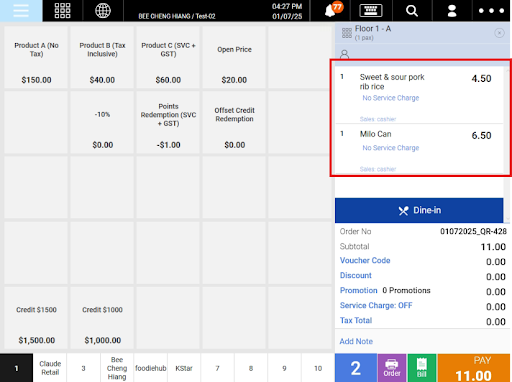The image size is (512, 382).
Task: Open notifications bell with 77 badge
Action: pos(333,10)
